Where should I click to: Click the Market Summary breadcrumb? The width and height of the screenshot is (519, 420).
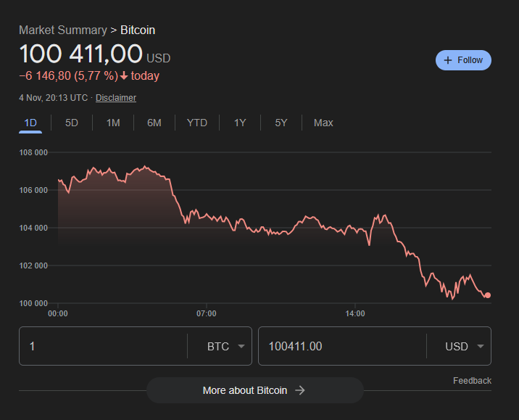tap(62, 30)
